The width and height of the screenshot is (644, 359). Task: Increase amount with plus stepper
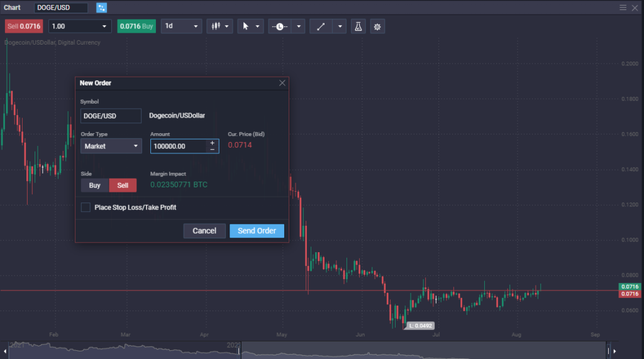point(213,143)
